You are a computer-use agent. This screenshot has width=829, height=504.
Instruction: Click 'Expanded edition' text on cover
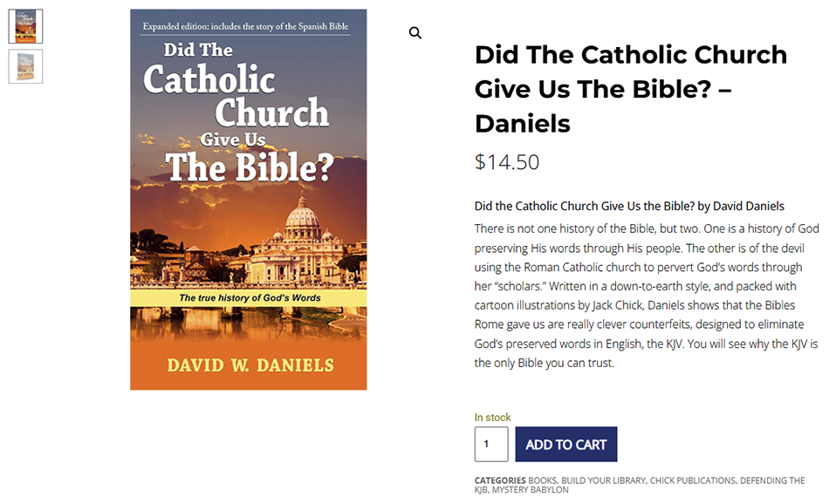point(248,28)
